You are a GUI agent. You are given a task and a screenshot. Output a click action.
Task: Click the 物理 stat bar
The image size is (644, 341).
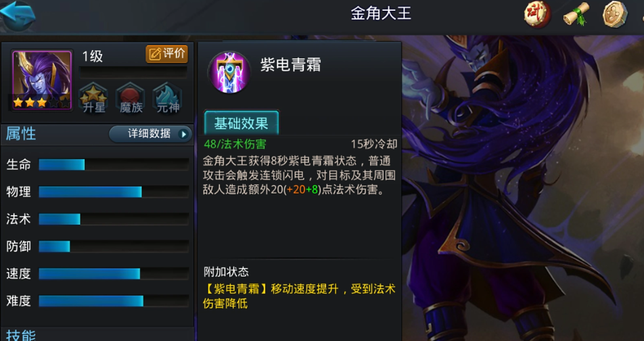pyautogui.click(x=114, y=191)
